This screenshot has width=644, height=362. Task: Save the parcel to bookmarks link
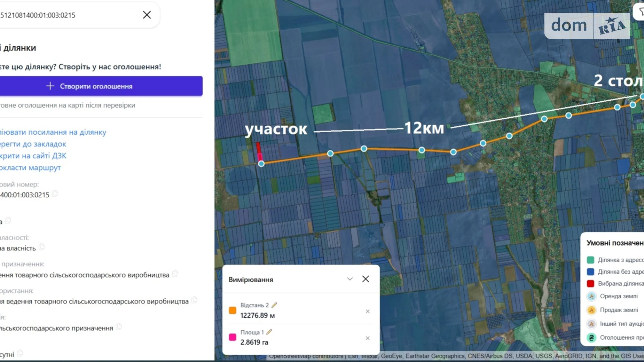(33, 144)
